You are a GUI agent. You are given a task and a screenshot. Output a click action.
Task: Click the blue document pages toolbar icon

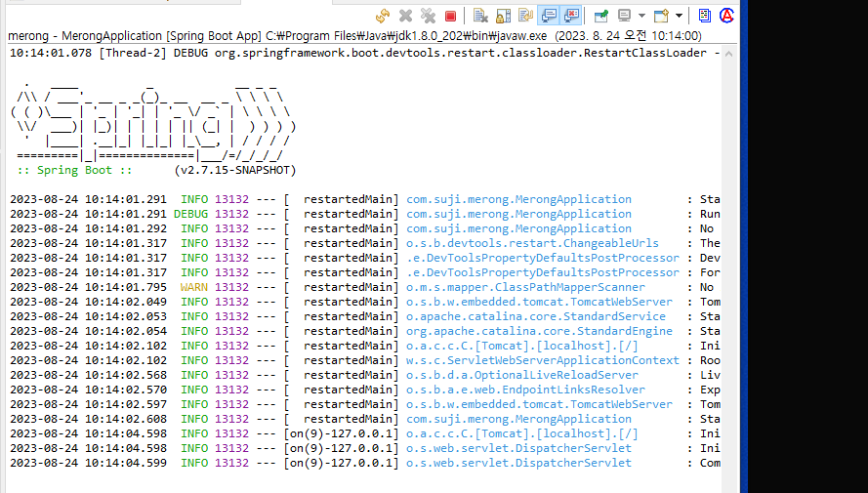coord(705,16)
